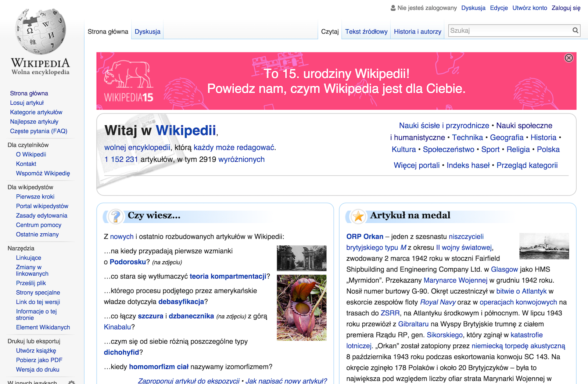Open Najlepsze artykuły sidebar link
This screenshot has width=588, height=384.
(34, 122)
